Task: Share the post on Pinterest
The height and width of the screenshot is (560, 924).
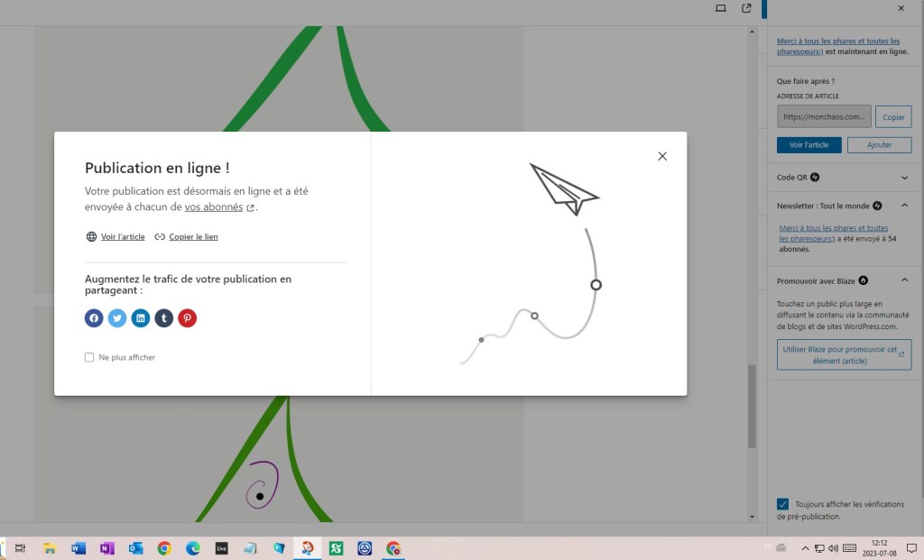Action: point(187,318)
